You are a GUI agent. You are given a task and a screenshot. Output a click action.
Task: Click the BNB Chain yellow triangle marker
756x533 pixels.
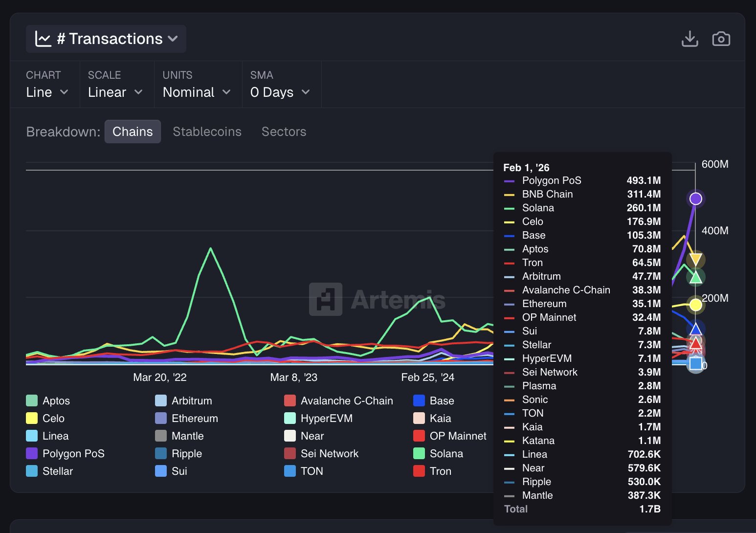pyautogui.click(x=695, y=260)
